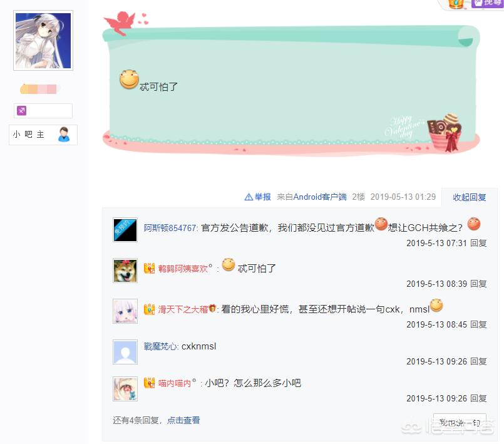Reply to the cxknmsl comment
This screenshot has width=504, height=444.
coord(478,361)
